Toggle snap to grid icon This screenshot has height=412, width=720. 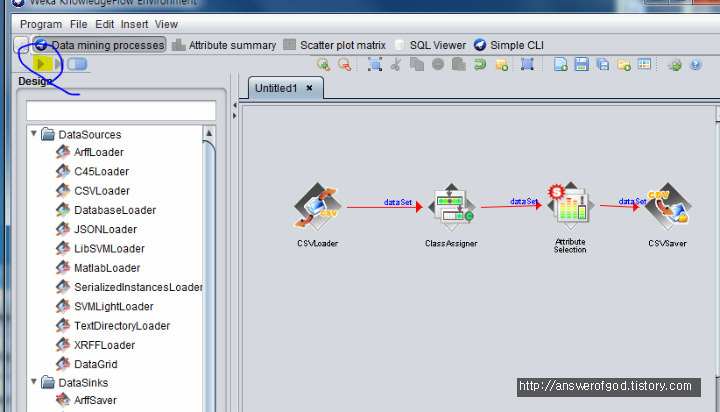click(527, 64)
